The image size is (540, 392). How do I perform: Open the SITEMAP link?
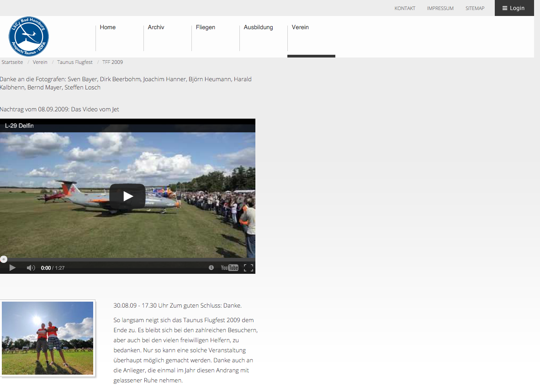[475, 8]
